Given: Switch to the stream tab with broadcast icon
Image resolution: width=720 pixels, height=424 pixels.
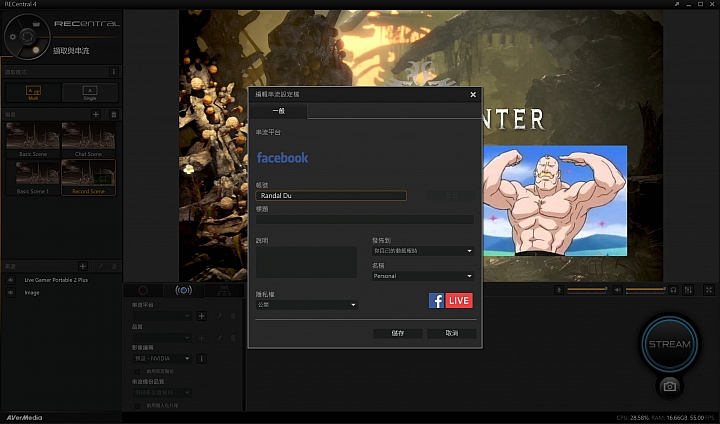Looking at the screenshot, I should pyautogui.click(x=183, y=290).
